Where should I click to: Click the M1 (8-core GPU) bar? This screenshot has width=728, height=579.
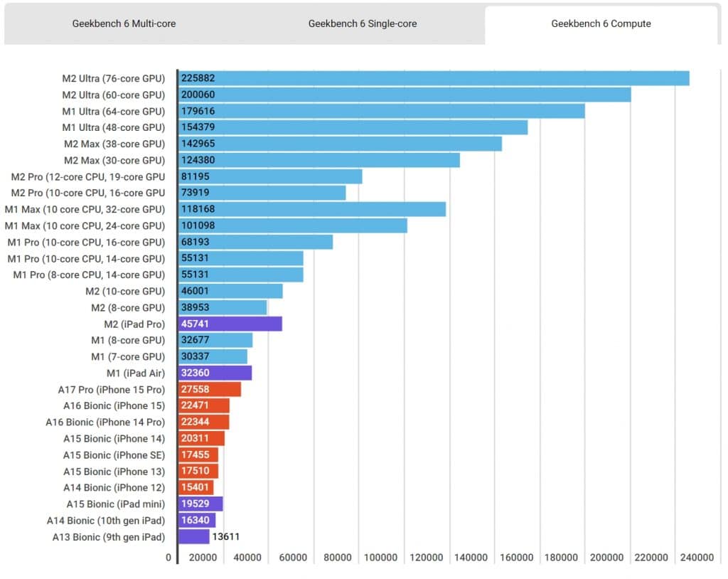(x=215, y=340)
